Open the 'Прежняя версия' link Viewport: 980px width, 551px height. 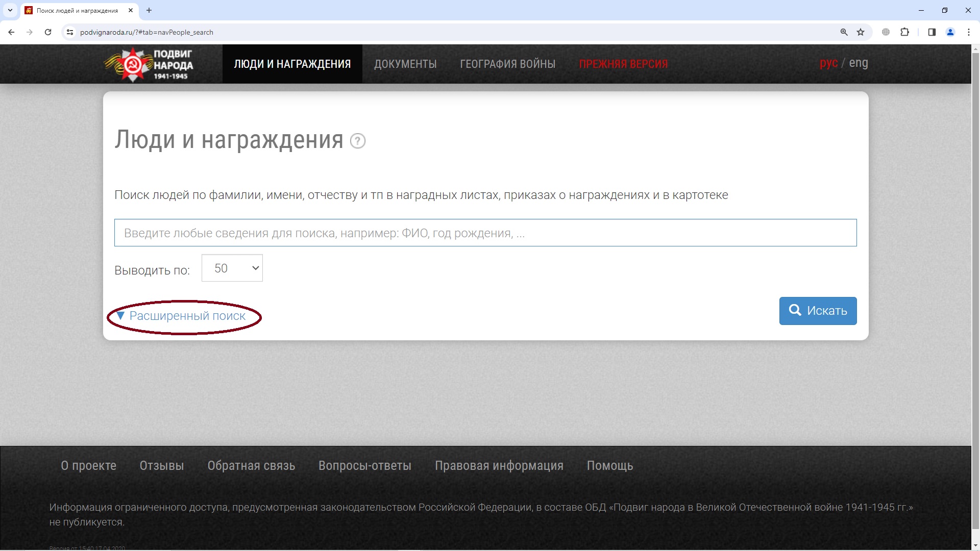tap(623, 64)
